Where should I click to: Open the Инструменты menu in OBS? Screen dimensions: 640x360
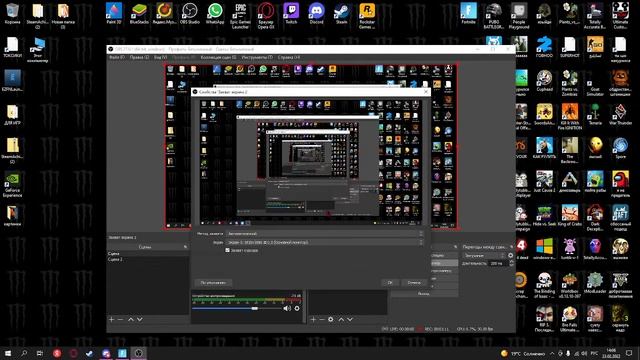pyautogui.click(x=257, y=58)
